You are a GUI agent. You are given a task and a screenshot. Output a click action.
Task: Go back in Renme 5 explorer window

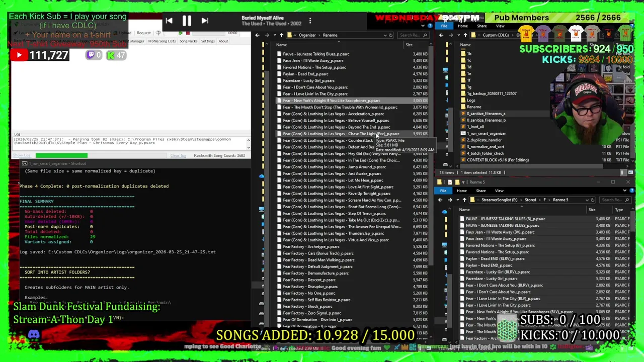tap(440, 200)
